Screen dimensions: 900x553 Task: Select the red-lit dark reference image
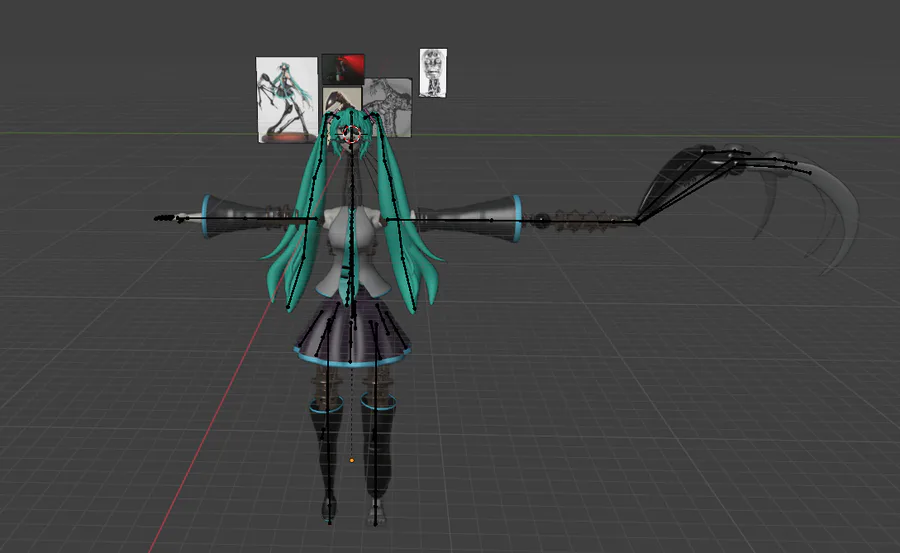343,69
